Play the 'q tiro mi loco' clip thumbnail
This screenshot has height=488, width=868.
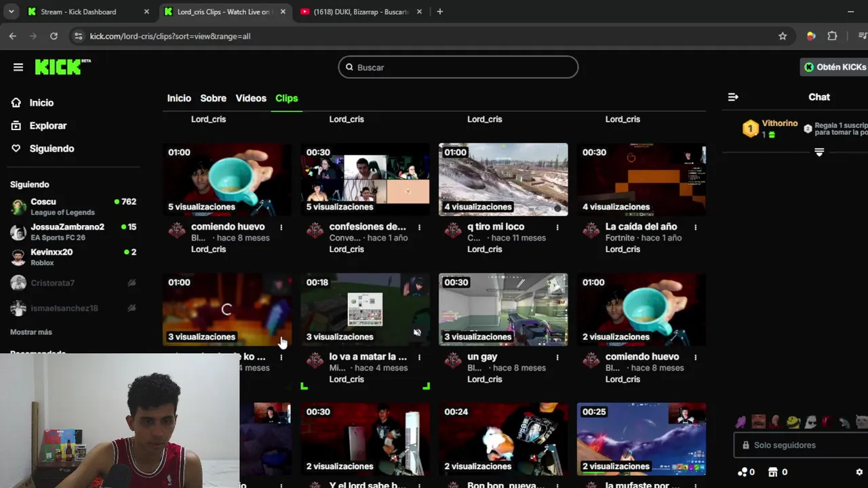click(503, 179)
